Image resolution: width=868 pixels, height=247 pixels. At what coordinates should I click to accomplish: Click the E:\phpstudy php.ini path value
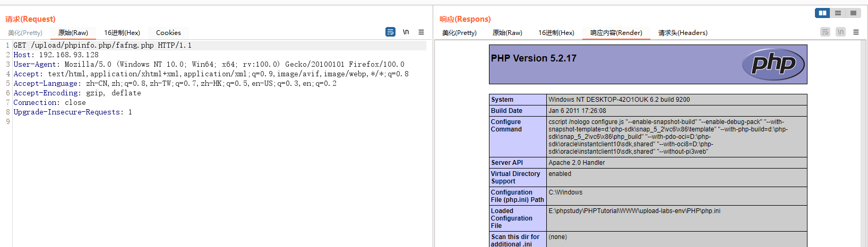click(x=677, y=218)
